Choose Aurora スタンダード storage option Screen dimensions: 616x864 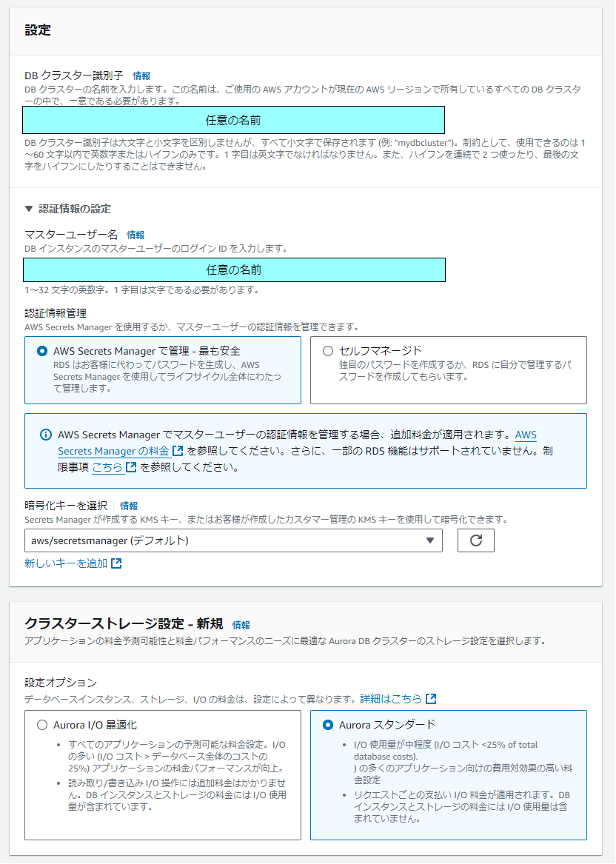point(328,725)
